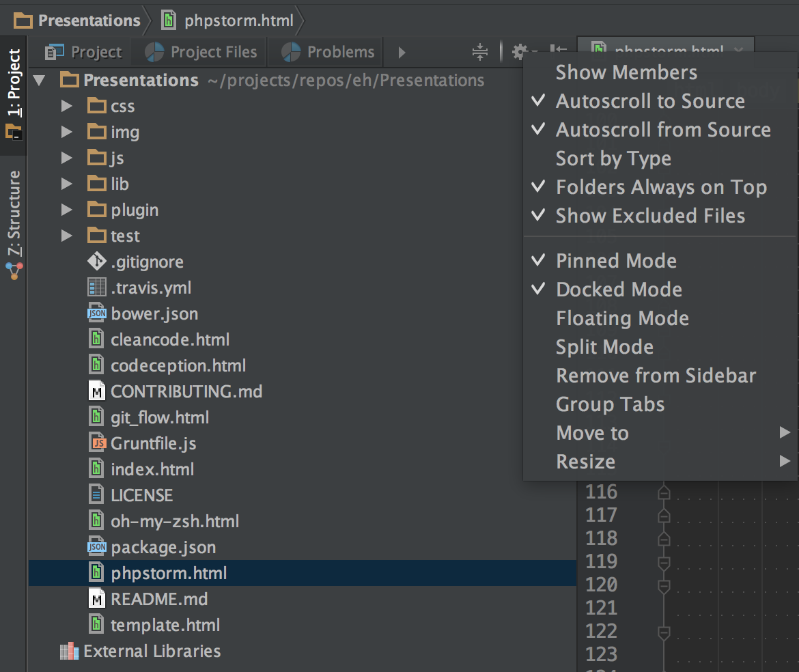The image size is (799, 672).
Task: Click the External Libraries icon
Action: coord(69,652)
